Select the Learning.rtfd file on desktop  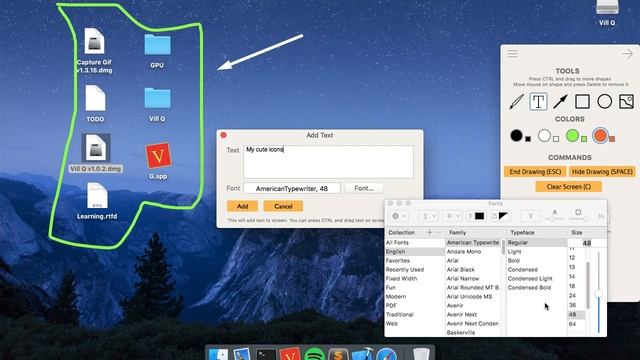(97, 201)
